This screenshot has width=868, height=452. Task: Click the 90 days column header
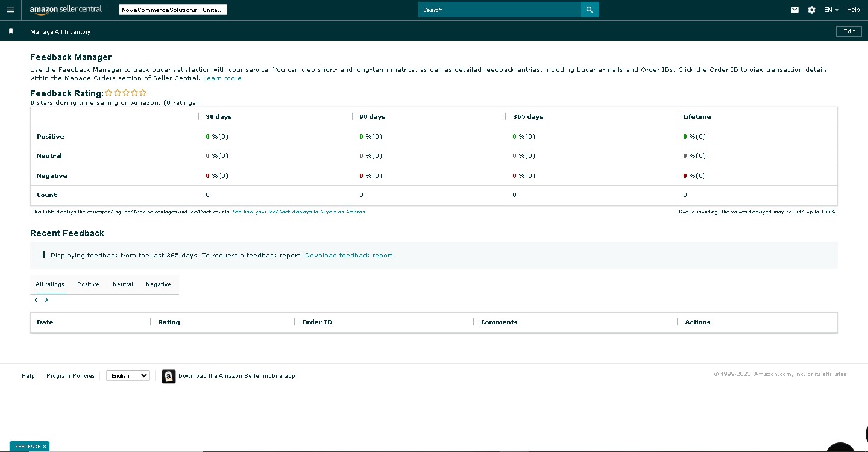[373, 117]
